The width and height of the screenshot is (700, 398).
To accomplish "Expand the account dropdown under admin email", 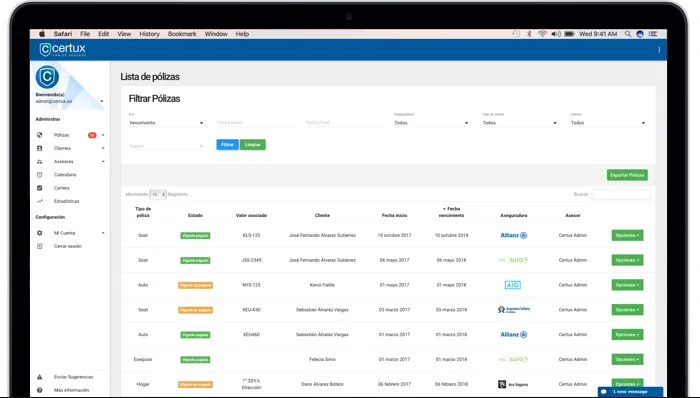I will 102,101.
